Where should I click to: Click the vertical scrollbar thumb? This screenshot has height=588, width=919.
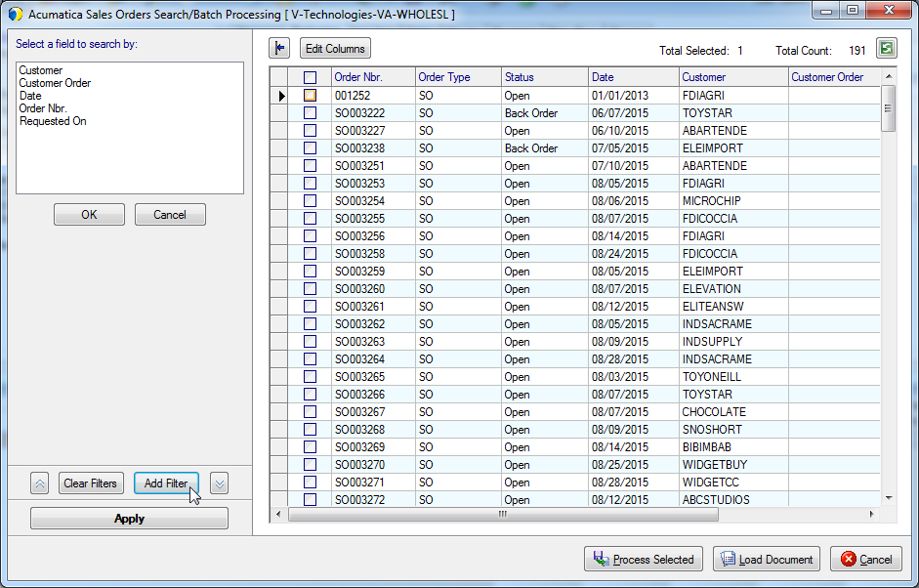coord(889,108)
